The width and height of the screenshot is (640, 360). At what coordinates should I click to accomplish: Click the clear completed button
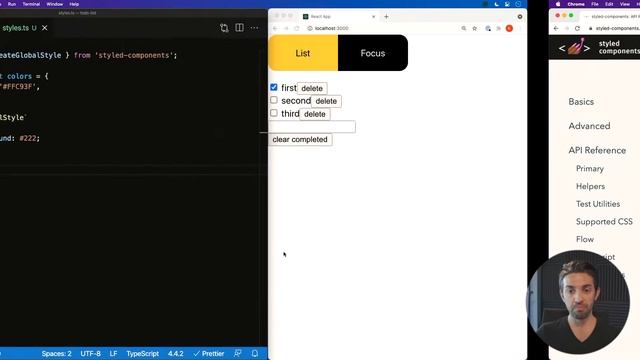[x=300, y=140]
